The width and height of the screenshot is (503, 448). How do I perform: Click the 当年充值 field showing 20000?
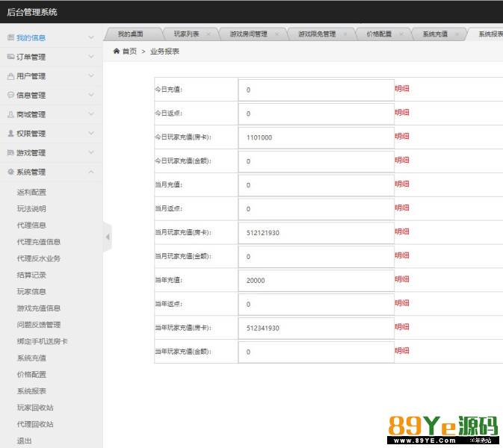[x=316, y=281]
